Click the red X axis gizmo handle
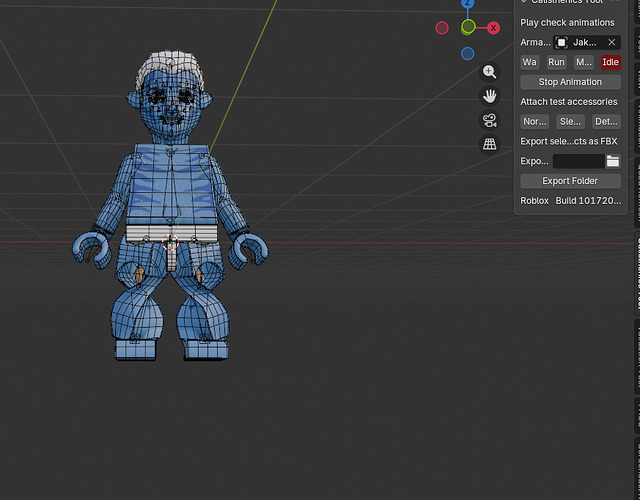The width and height of the screenshot is (640, 500). click(493, 28)
